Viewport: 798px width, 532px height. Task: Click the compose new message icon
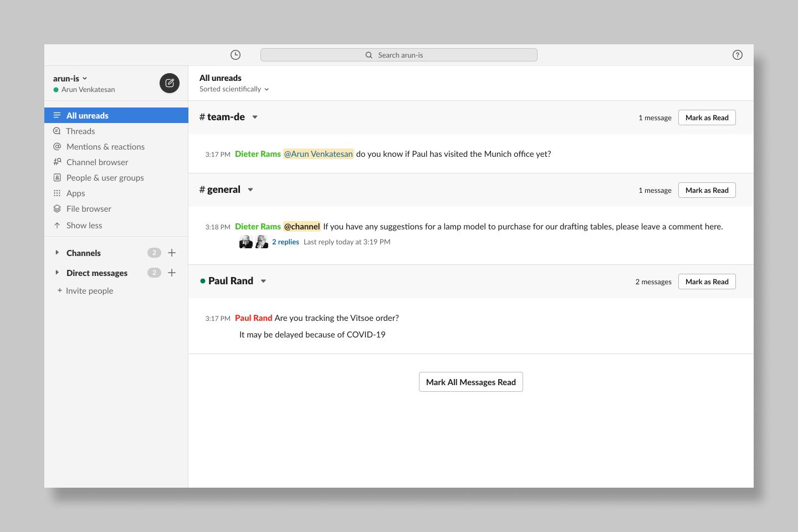coord(170,83)
